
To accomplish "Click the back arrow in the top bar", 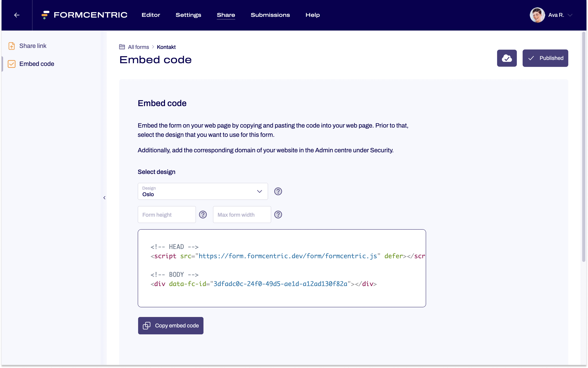I will [16, 15].
